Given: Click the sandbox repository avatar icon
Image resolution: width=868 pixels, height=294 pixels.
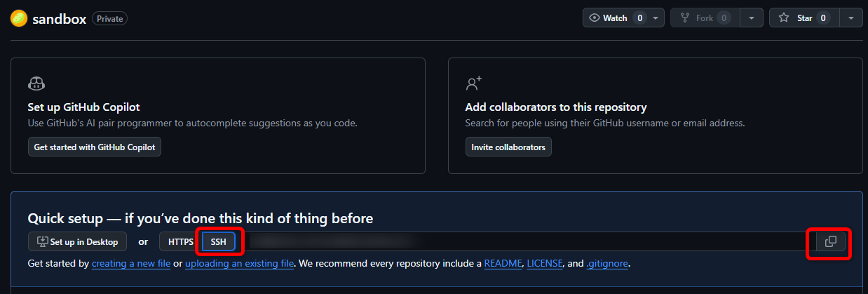Looking at the screenshot, I should tap(19, 18).
